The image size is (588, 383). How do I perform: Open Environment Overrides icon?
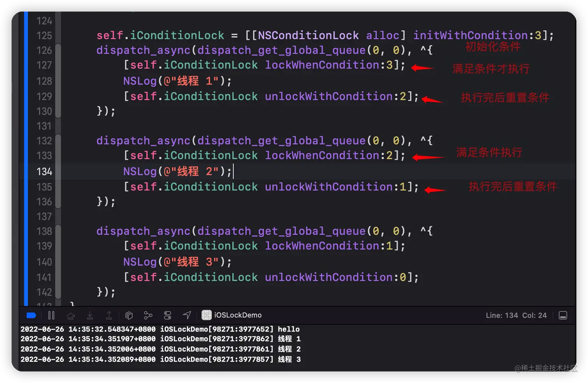pos(168,315)
